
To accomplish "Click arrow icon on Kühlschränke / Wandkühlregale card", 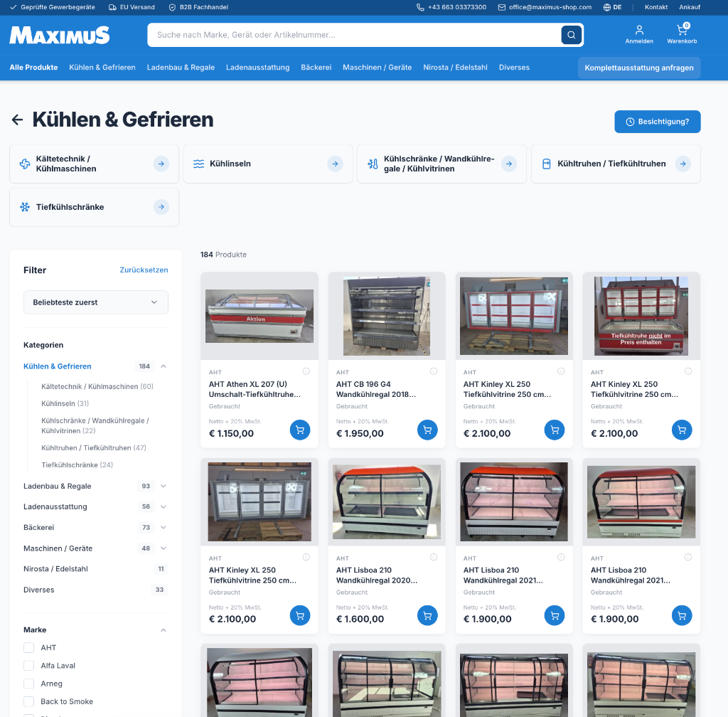I will click(509, 164).
